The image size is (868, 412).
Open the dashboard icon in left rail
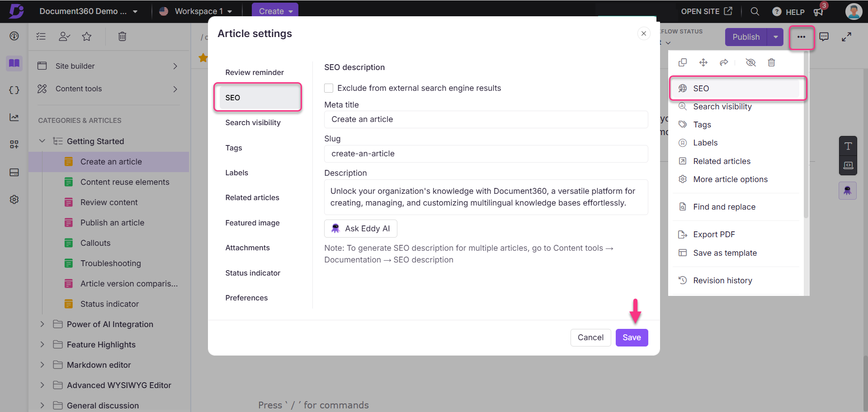pyautogui.click(x=14, y=36)
